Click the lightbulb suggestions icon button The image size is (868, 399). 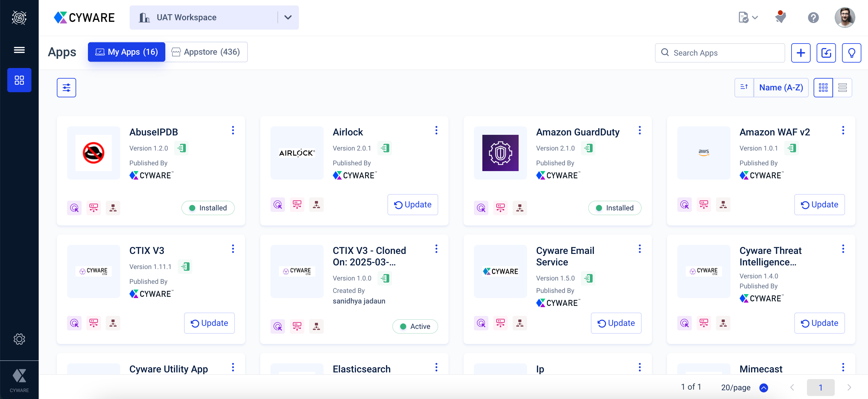[851, 53]
